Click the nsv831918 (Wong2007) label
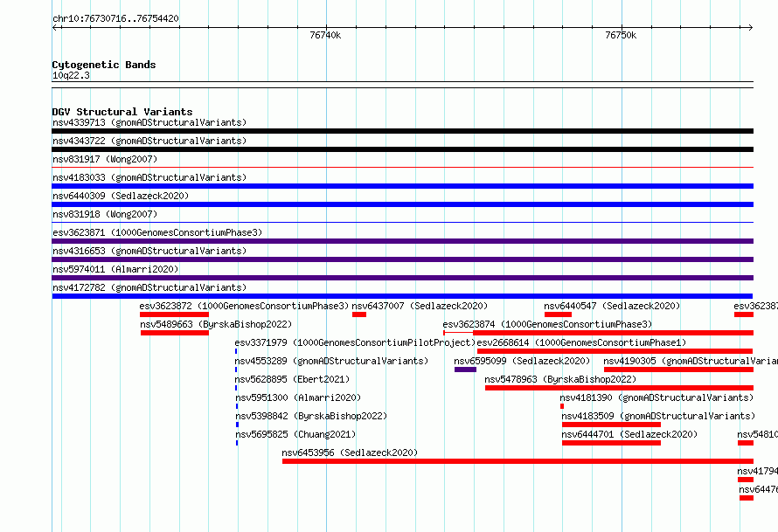 pos(105,214)
